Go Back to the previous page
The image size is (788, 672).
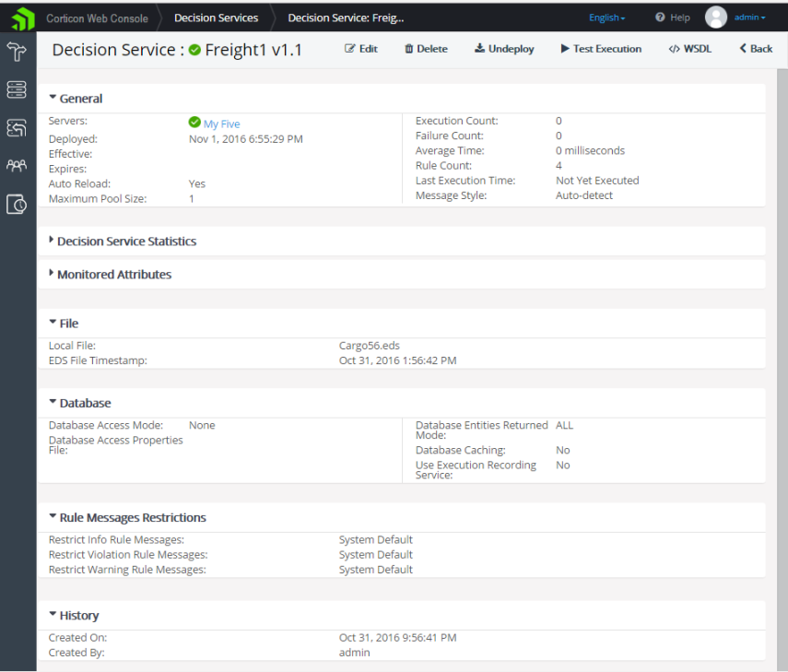click(756, 49)
